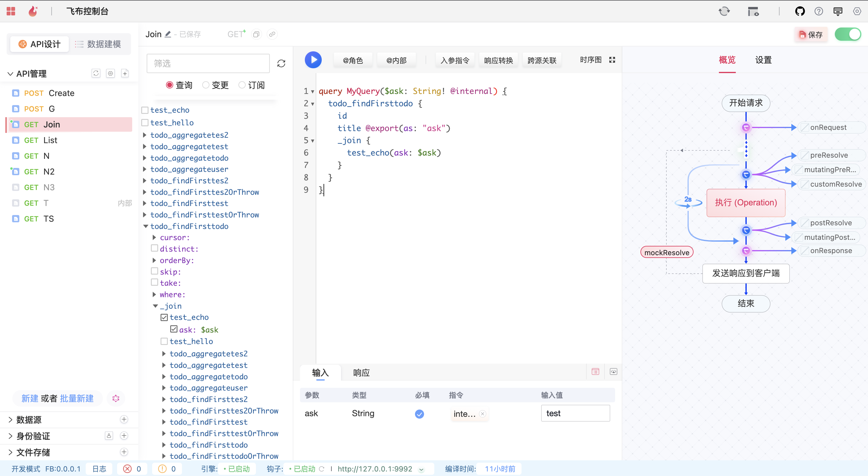Expand the where: argument node

tap(154, 294)
